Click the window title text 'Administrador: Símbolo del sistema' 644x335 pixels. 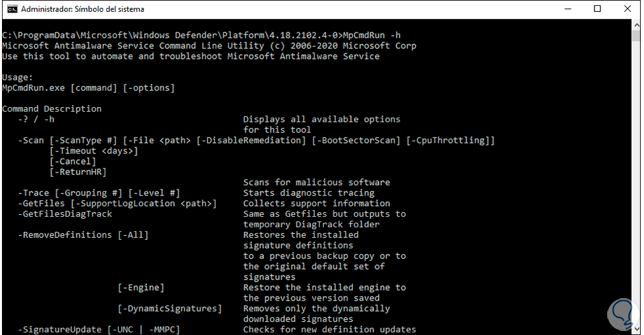(x=82, y=9)
